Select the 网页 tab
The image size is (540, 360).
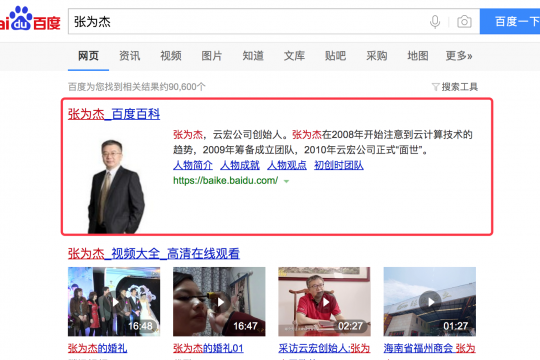coord(88,56)
